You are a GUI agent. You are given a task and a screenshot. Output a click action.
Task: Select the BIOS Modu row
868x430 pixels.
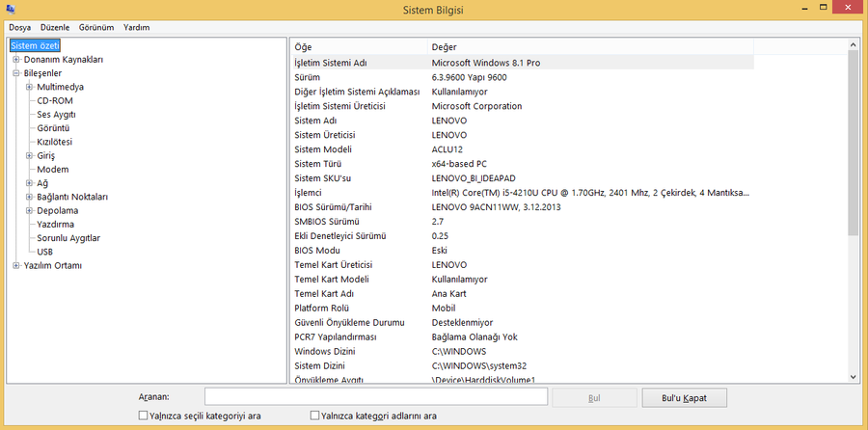pos(522,250)
